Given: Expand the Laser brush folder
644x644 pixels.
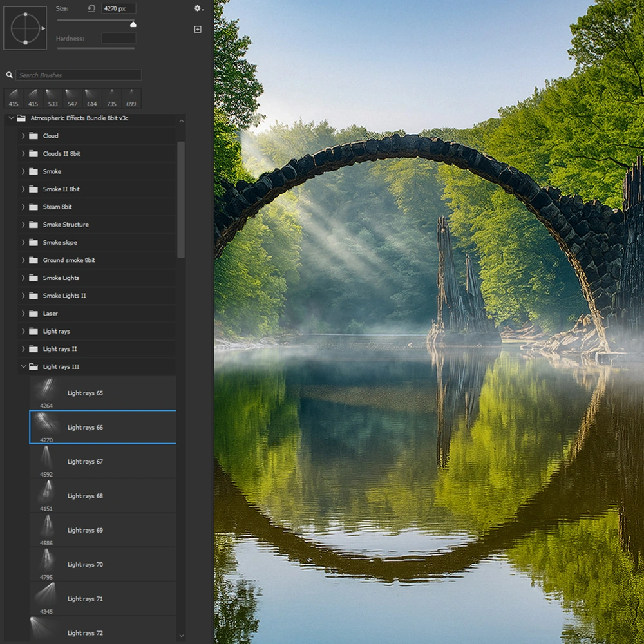Looking at the screenshot, I should (x=24, y=314).
